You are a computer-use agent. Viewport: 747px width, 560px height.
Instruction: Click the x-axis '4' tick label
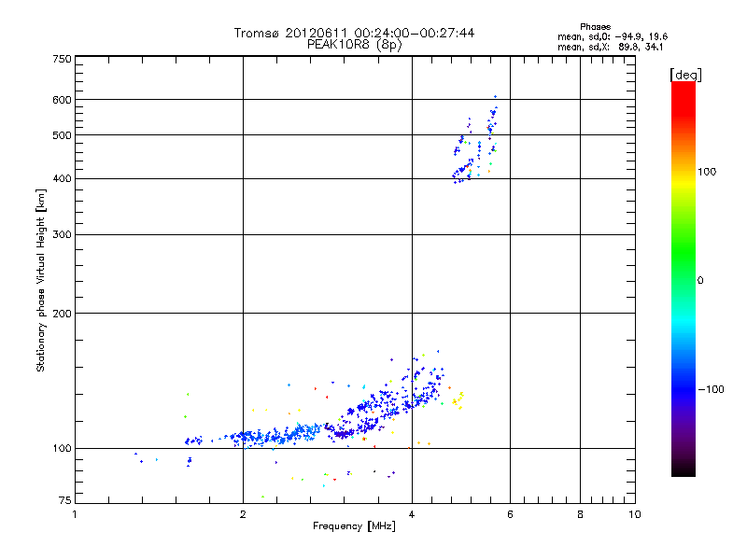click(x=412, y=515)
